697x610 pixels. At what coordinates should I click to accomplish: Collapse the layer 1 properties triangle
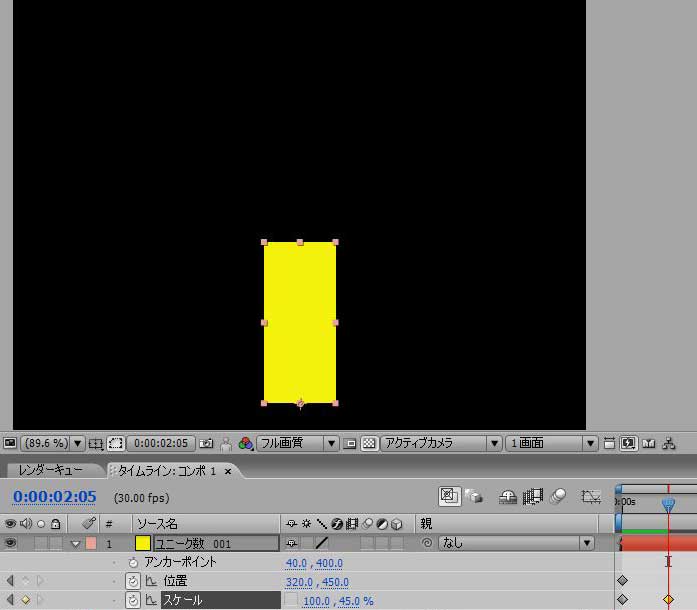(75, 543)
